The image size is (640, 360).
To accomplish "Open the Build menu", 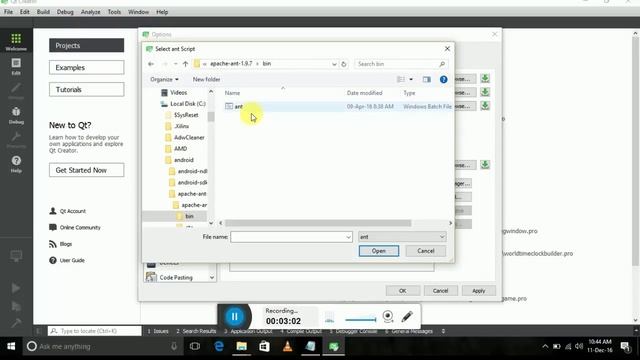I will point(43,12).
